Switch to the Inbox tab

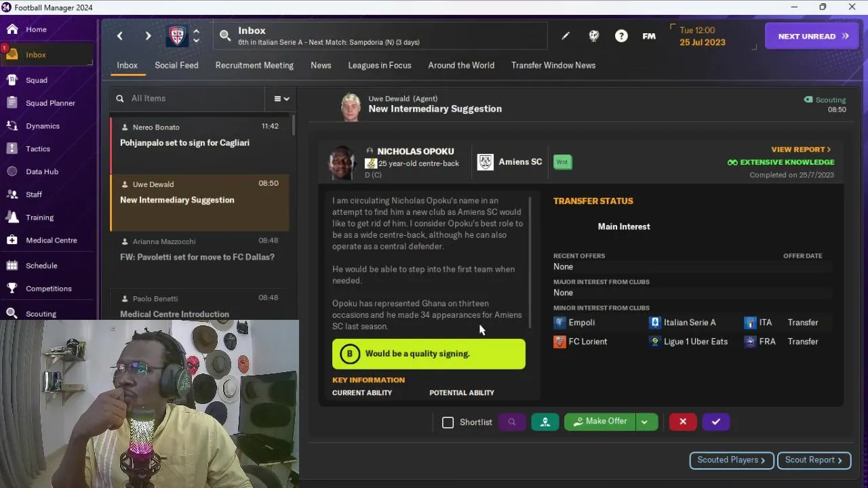(127, 66)
